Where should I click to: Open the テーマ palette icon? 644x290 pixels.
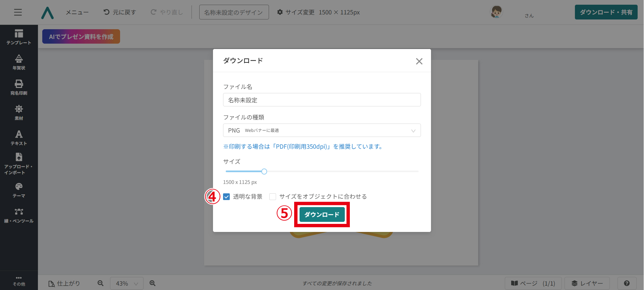pos(19,190)
